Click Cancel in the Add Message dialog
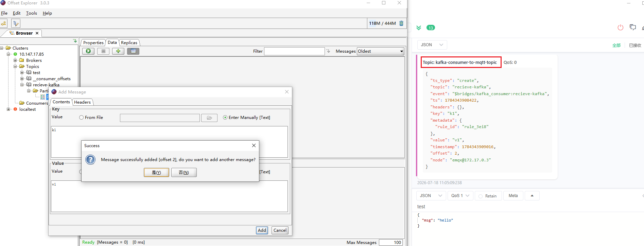644x246 pixels. [280, 230]
